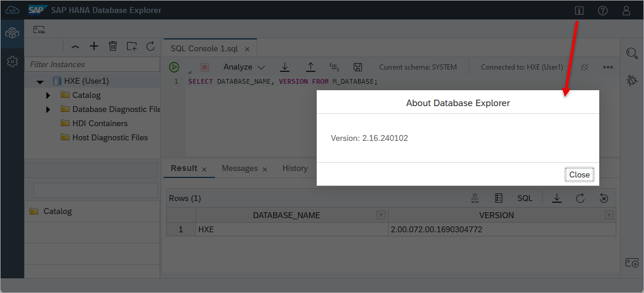Image resolution: width=644 pixels, height=293 pixels.
Task: Click the DATABASE_NAME column header
Action: pos(286,215)
